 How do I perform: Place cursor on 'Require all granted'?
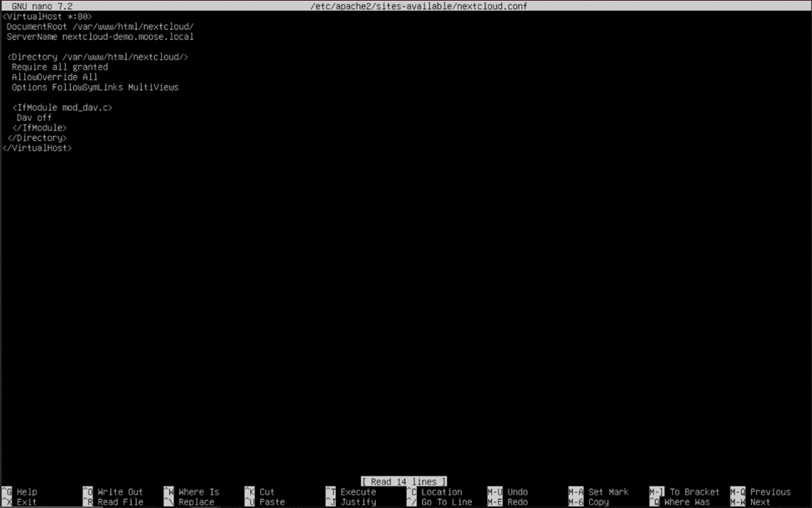[60, 67]
